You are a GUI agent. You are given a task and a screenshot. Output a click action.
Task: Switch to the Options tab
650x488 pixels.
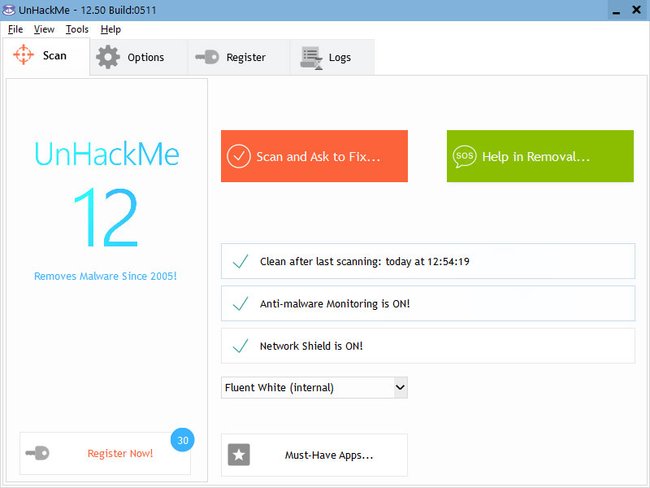(x=138, y=57)
